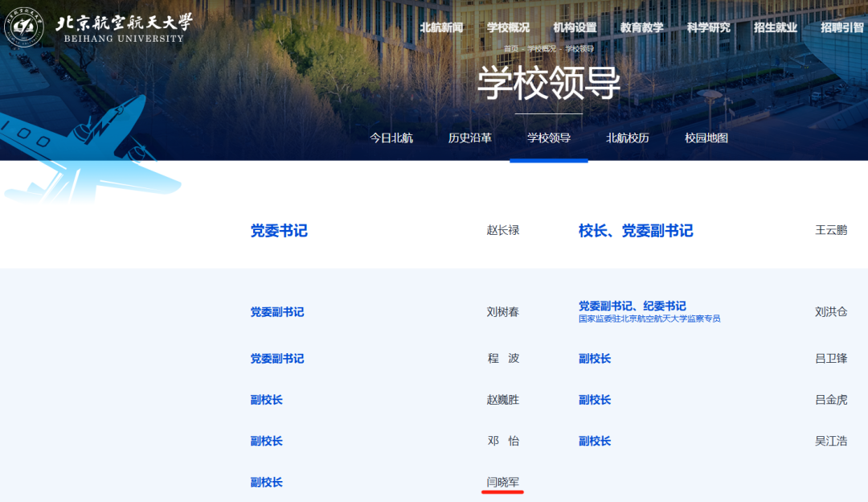Open the 学校概况 navigation menu
This screenshot has height=502, width=868.
coord(508,27)
